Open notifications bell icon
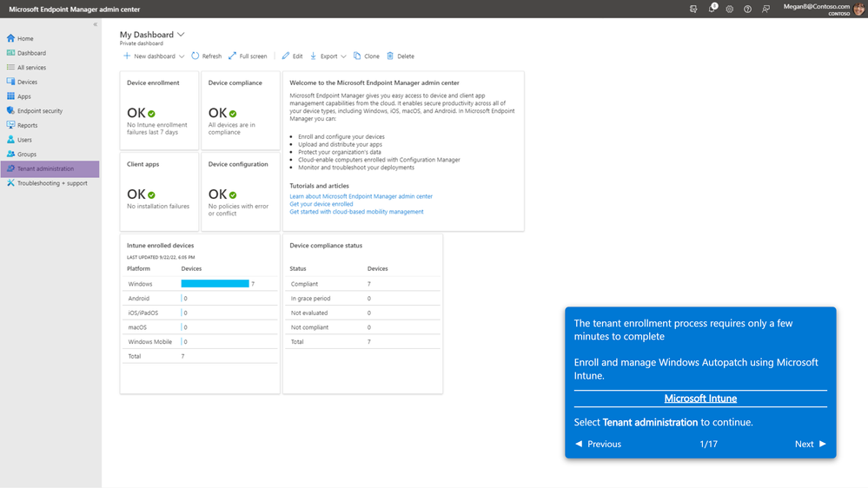 tap(712, 9)
